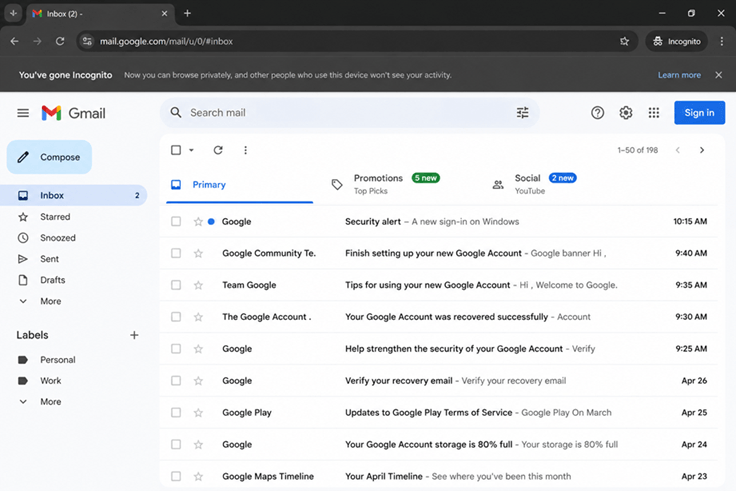
Task: Star the Security alert email
Action: pyautogui.click(x=198, y=222)
